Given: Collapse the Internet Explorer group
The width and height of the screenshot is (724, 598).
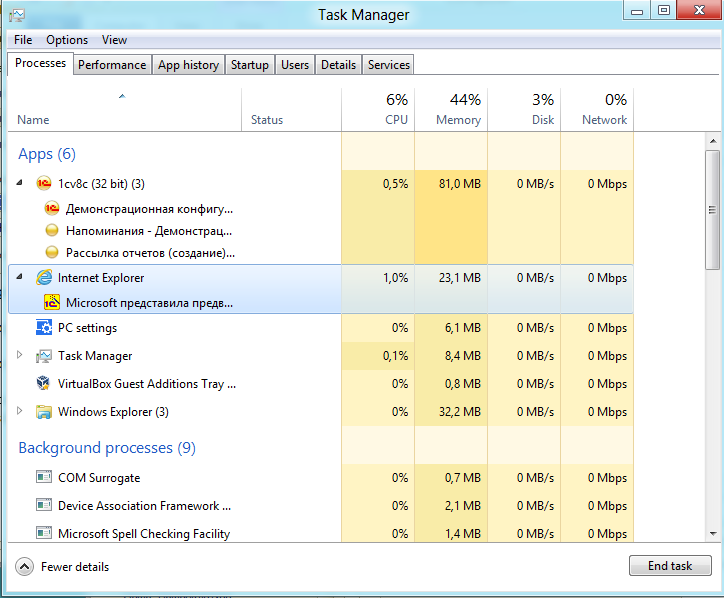Looking at the screenshot, I should pyautogui.click(x=19, y=277).
